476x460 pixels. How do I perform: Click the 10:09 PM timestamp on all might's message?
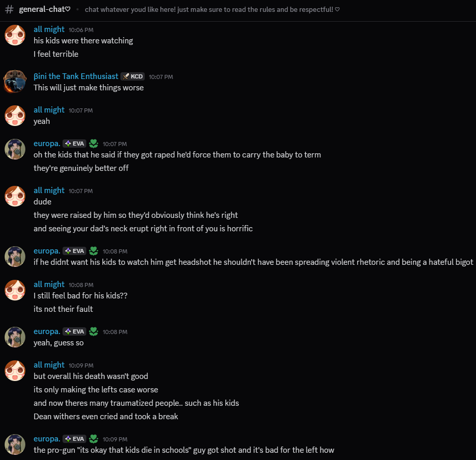tap(81, 366)
